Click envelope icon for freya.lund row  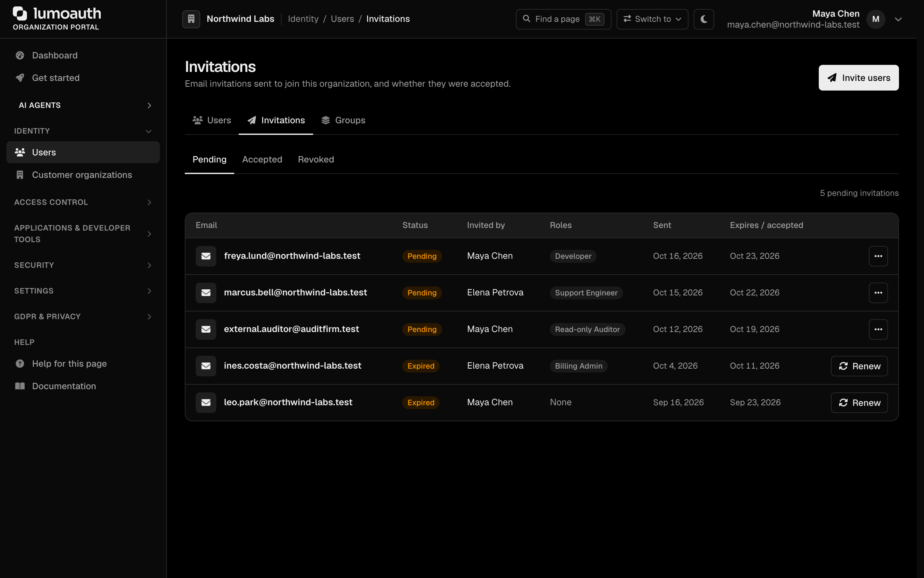[x=206, y=256]
